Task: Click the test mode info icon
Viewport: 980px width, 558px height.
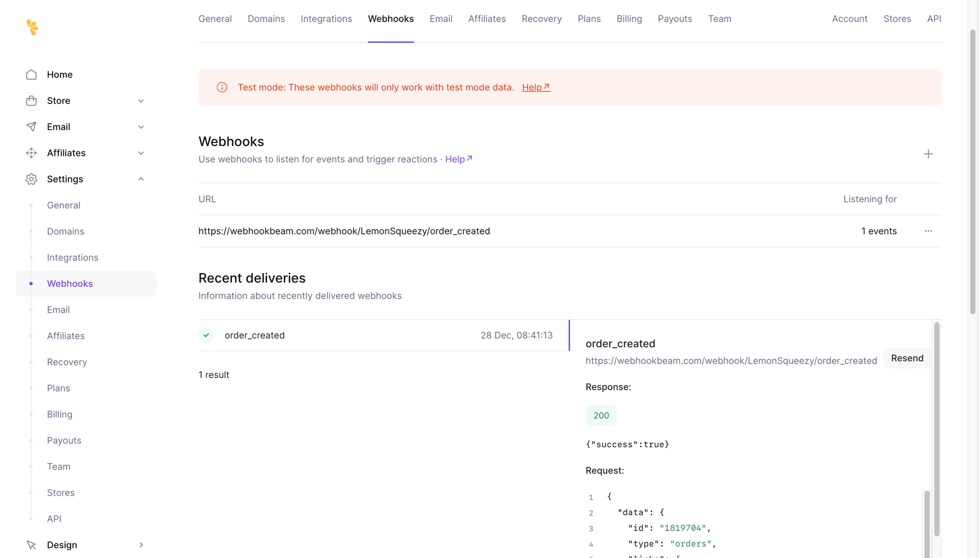Action: tap(222, 87)
